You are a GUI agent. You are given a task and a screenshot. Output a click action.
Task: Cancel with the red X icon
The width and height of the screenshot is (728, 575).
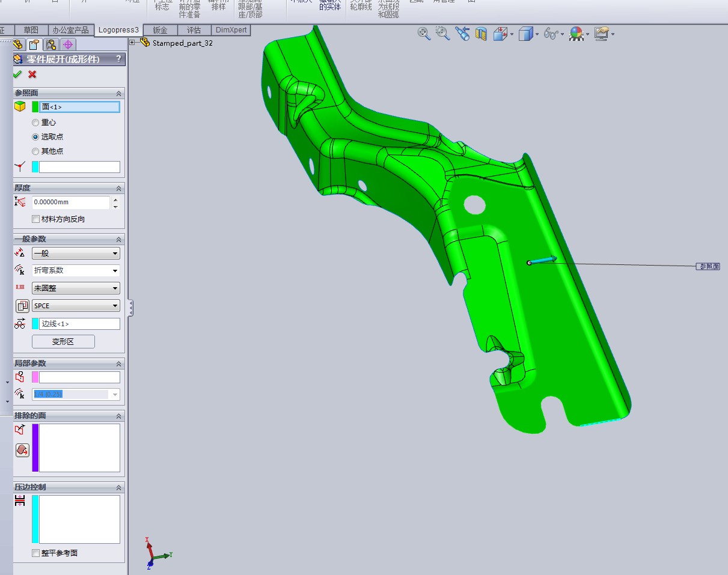[x=32, y=74]
